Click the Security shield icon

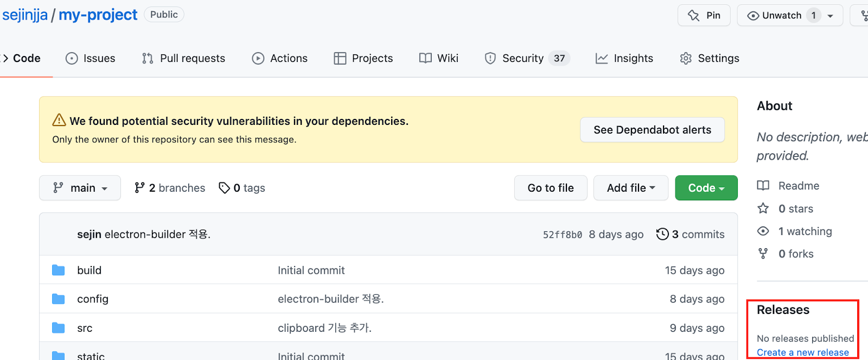point(490,58)
